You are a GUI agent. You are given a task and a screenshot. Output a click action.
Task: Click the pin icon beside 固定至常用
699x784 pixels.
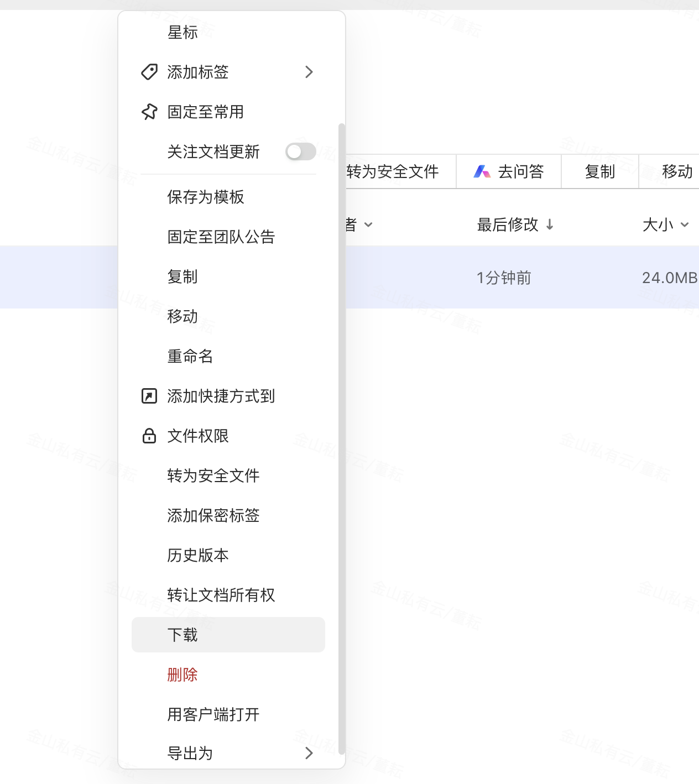point(149,112)
